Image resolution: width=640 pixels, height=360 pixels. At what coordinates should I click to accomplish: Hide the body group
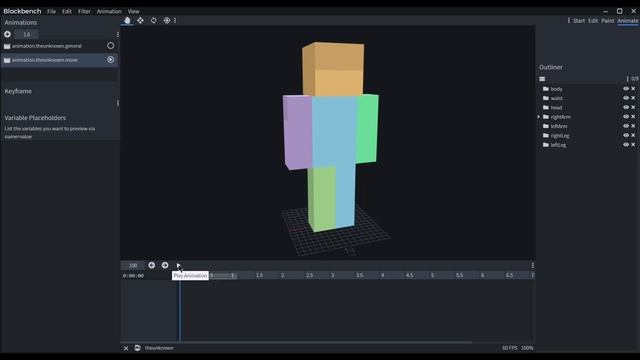pos(626,89)
